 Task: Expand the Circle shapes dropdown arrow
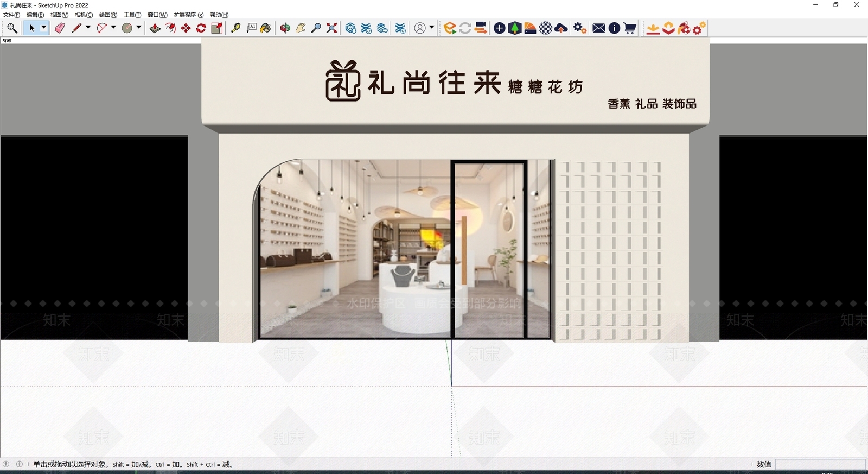pyautogui.click(x=139, y=28)
